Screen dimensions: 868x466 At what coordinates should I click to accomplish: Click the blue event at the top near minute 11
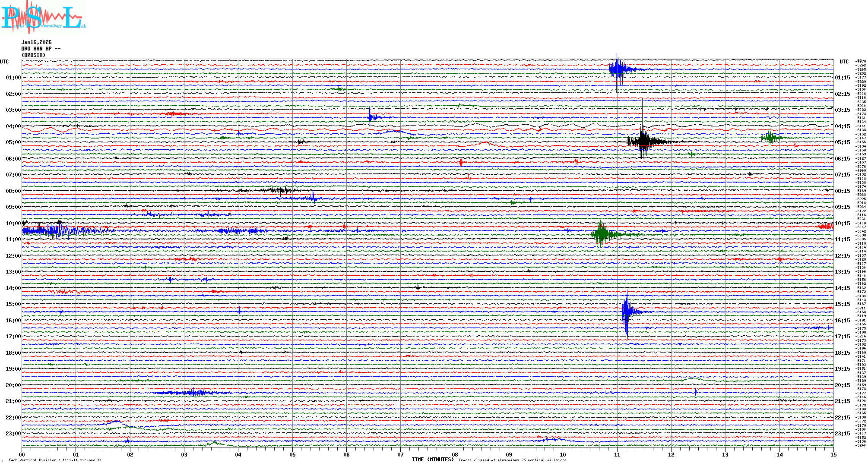click(x=618, y=69)
